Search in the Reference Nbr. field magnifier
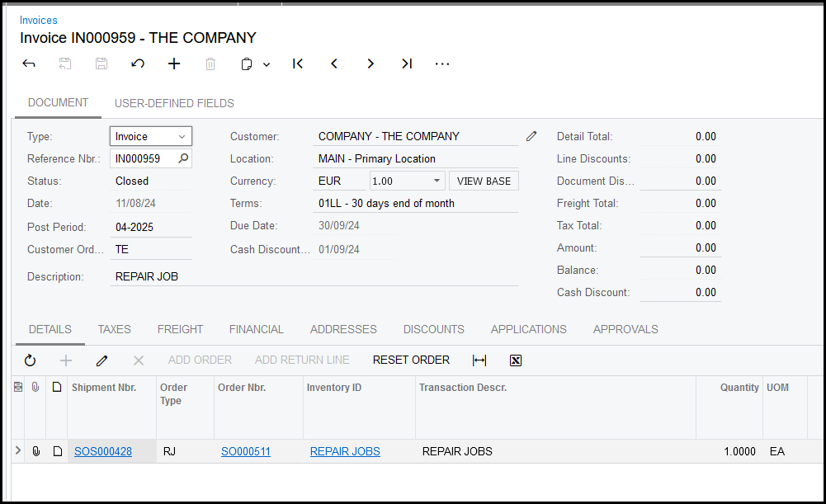The image size is (826, 504). click(x=183, y=158)
